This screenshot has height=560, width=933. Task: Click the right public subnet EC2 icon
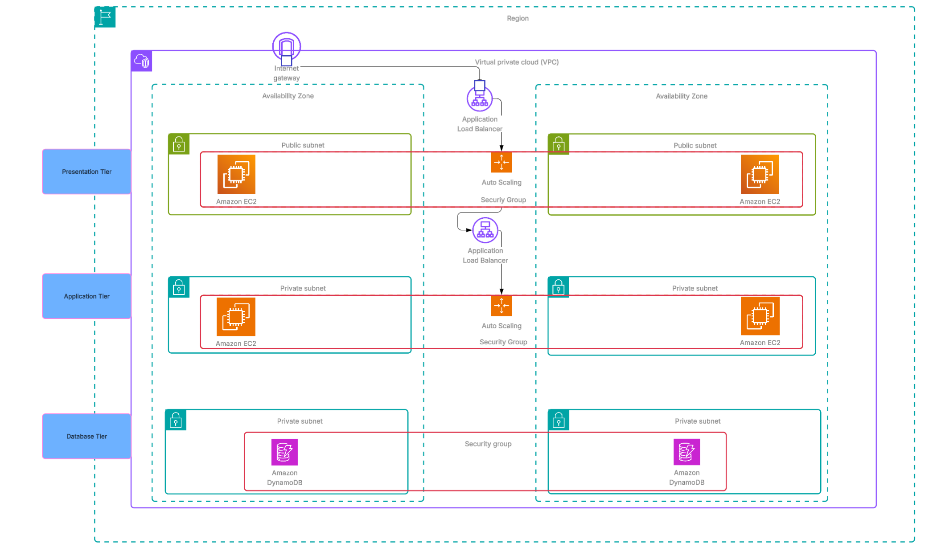click(760, 174)
